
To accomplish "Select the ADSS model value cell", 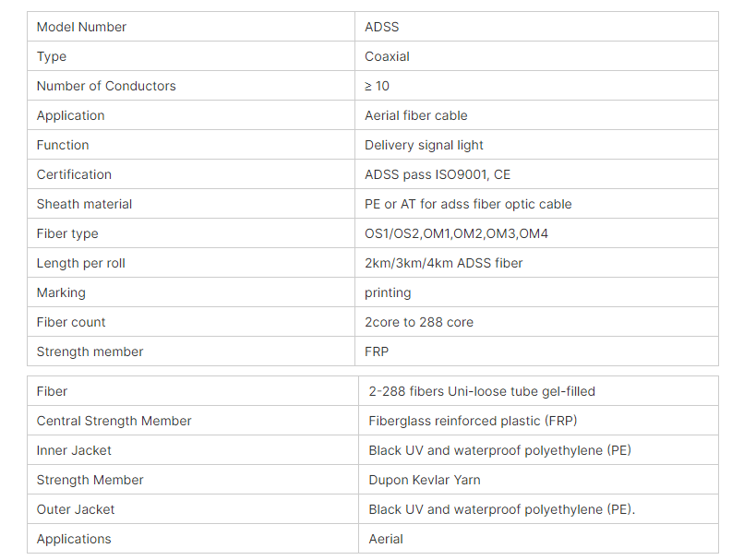I will [x=536, y=27].
